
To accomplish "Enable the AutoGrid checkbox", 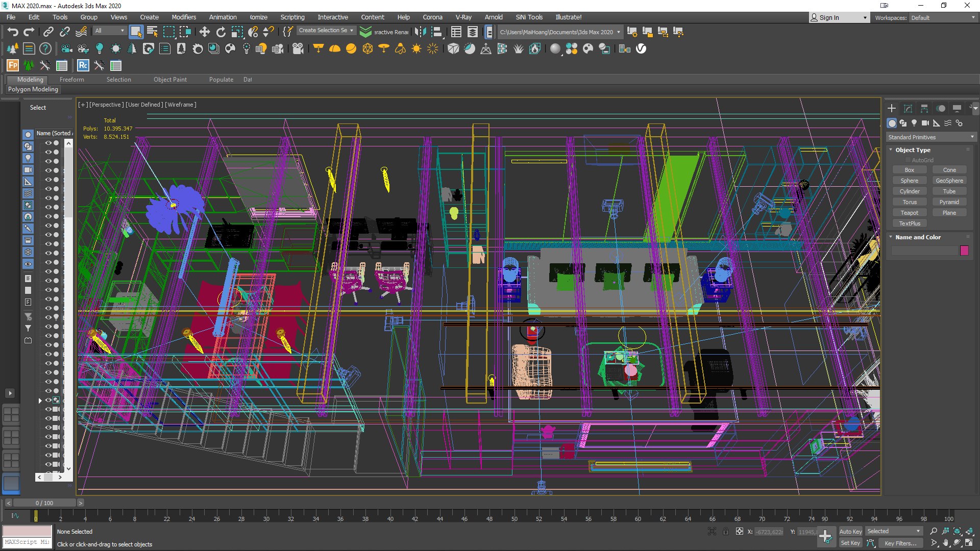I will pyautogui.click(x=908, y=160).
